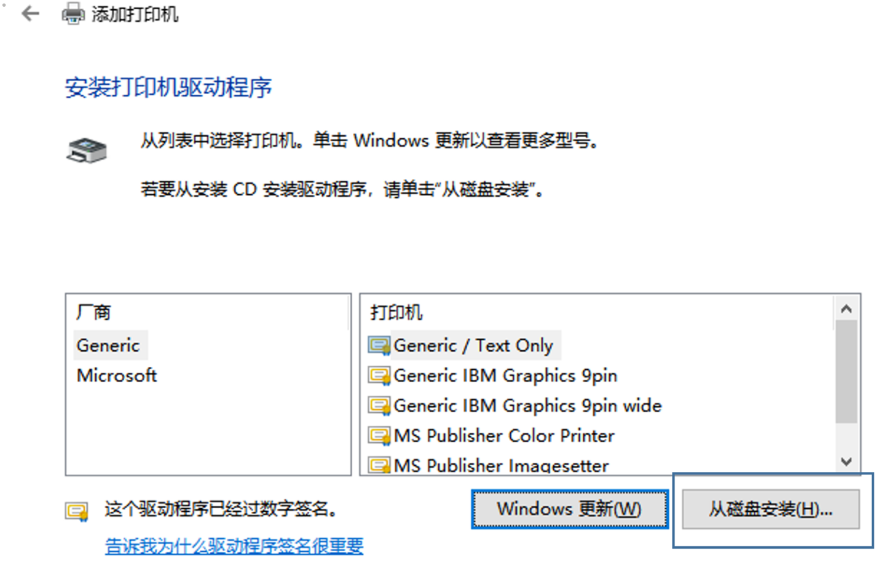The width and height of the screenshot is (887, 588).
Task: Click the printer icon beside 添加打印机 title
Action: [x=73, y=14]
